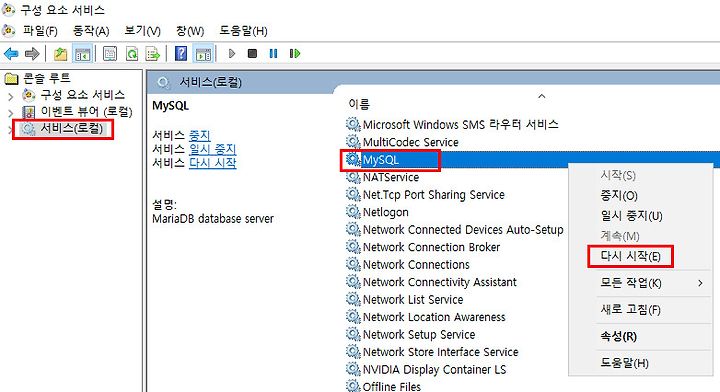Click the Start Service play icon

coord(232,54)
